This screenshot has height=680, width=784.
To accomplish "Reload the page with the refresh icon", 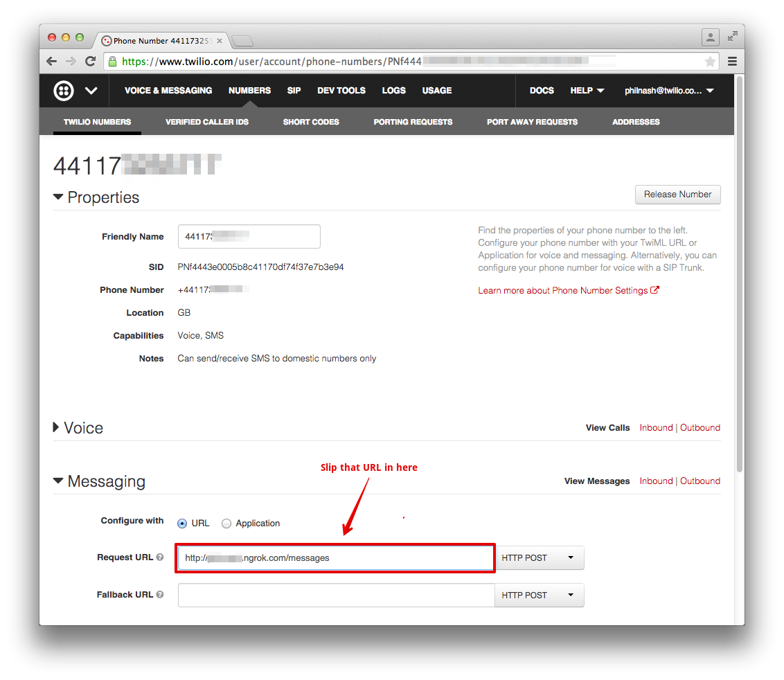I will tap(91, 62).
